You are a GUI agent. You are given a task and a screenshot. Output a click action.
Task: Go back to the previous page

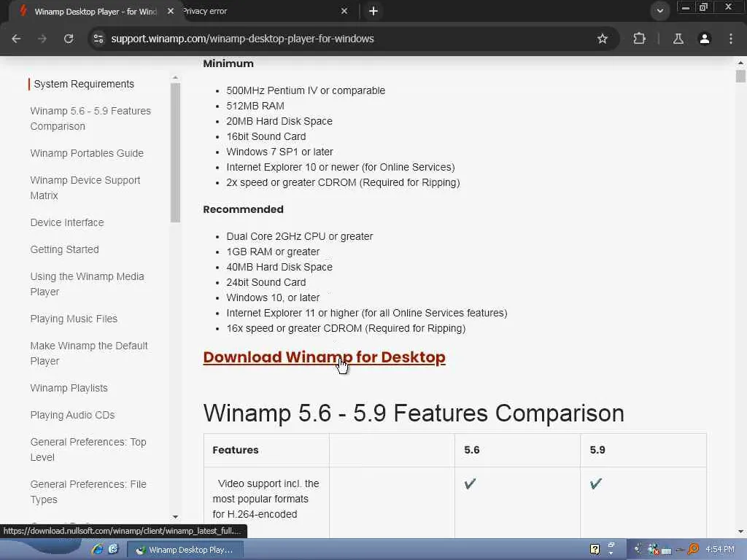pos(16,39)
